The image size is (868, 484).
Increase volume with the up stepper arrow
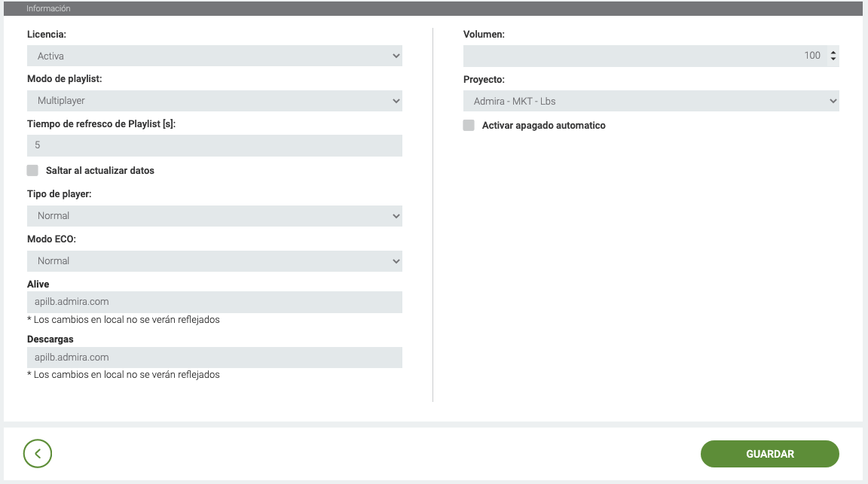pyautogui.click(x=833, y=52)
